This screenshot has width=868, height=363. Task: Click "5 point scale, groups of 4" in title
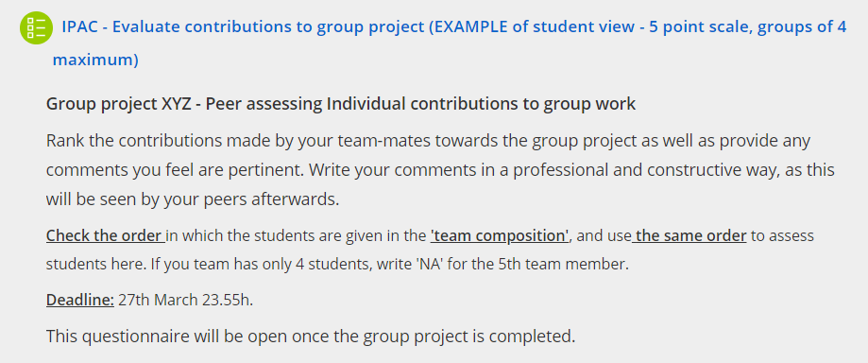748,27
